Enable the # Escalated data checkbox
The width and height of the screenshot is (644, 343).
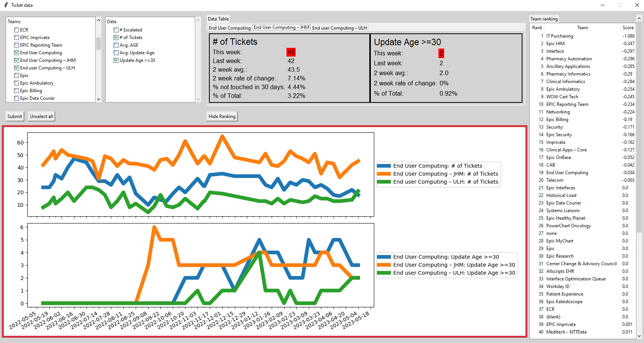(x=116, y=30)
